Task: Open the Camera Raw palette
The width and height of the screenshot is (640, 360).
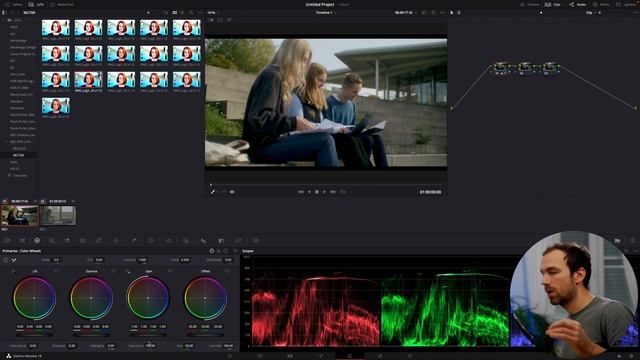Action: (x=7, y=241)
